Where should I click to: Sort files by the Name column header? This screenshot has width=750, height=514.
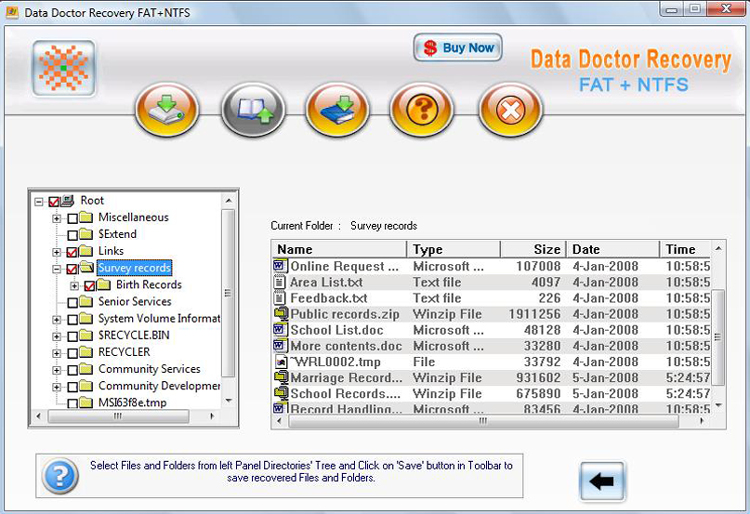tap(340, 249)
